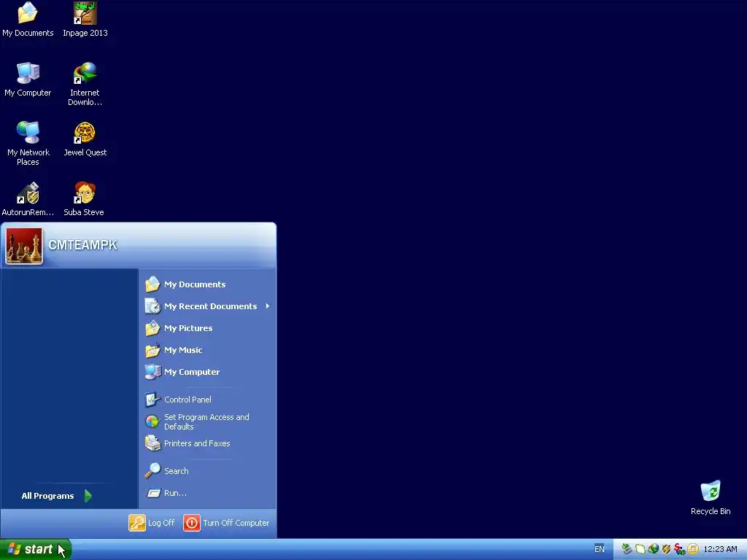
Task: Click the chess user account picture
Action: click(x=24, y=246)
